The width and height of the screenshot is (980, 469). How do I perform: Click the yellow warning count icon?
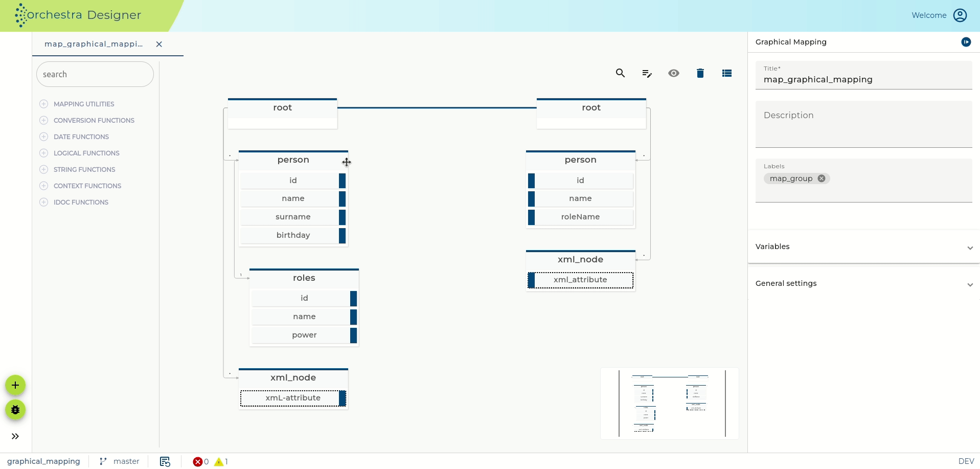[219, 462]
